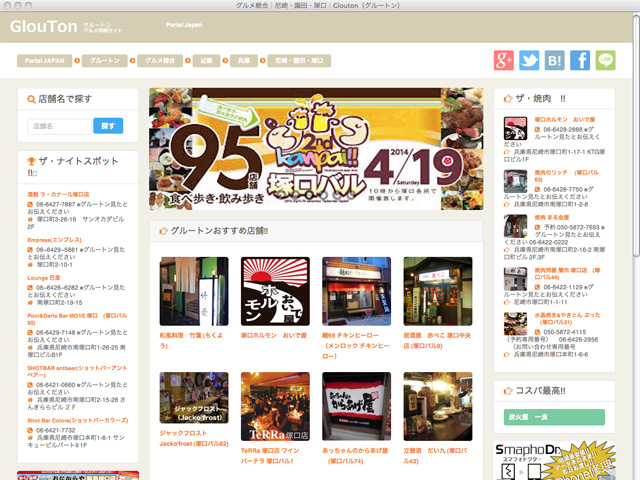Open おいで屋 thumbnail in 焼肉 sidebar

pos(516,129)
